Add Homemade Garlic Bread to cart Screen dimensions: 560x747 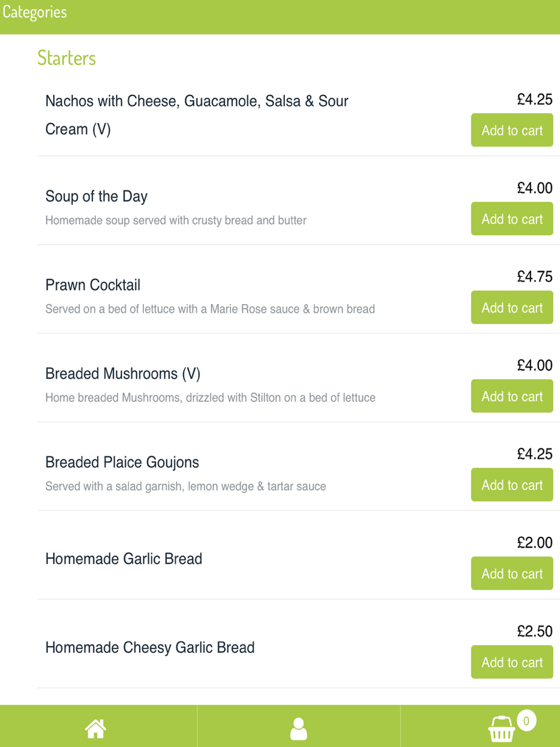512,573
